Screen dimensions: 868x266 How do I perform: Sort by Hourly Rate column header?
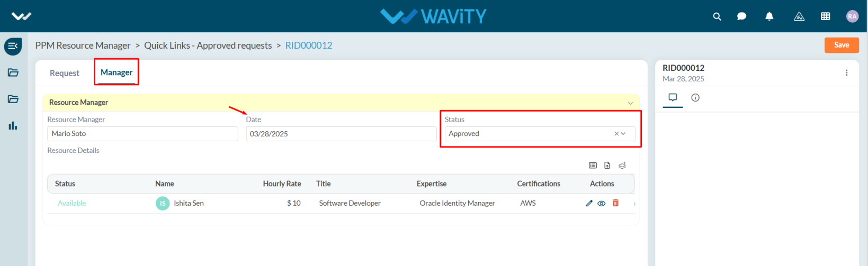pyautogui.click(x=282, y=184)
